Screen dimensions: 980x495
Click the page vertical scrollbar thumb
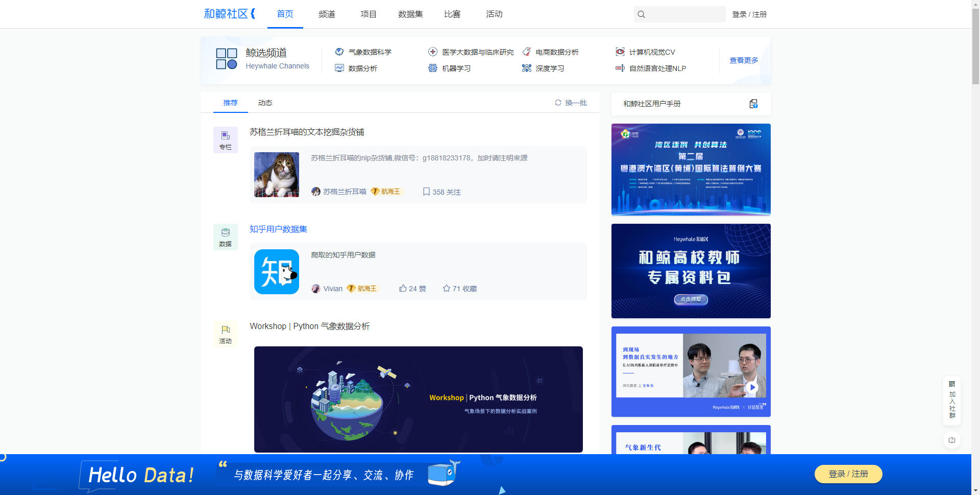tap(975, 46)
